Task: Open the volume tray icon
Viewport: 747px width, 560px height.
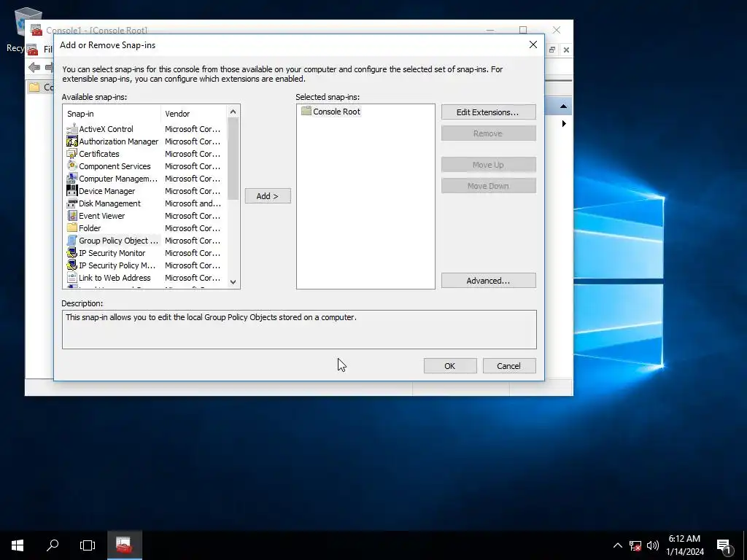Action: [x=653, y=545]
